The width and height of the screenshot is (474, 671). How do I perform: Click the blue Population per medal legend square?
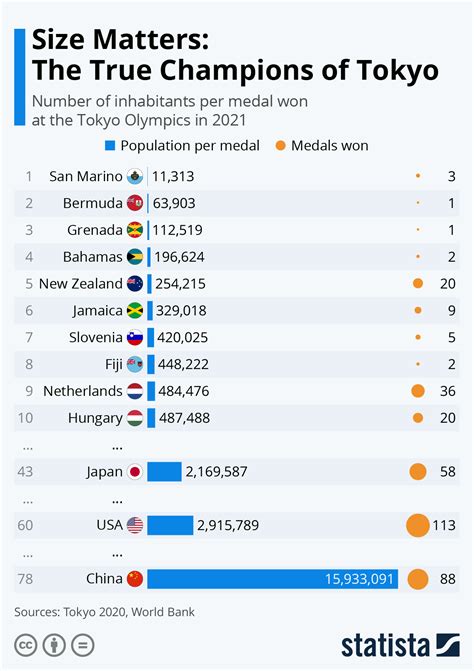point(110,146)
